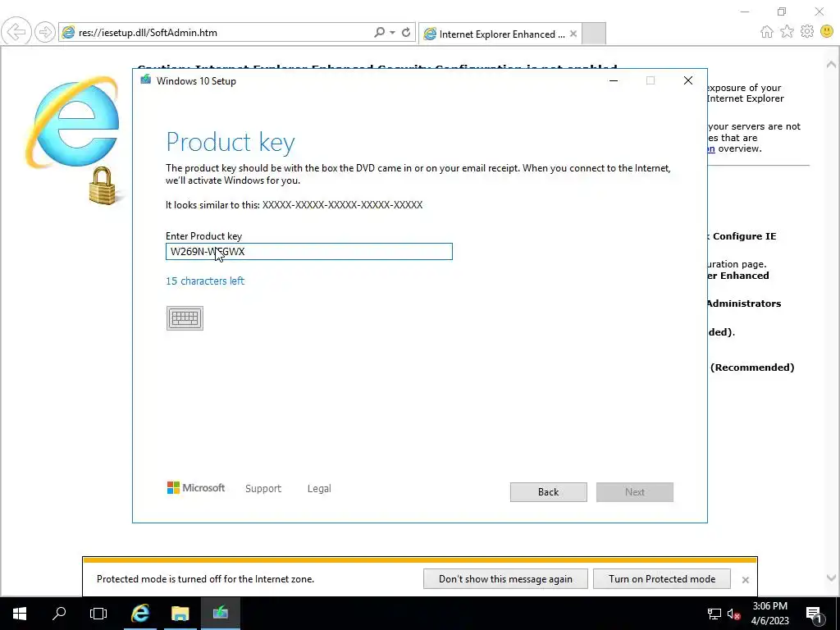Click Internet Explorer's forward arrow
840x630 pixels.
(45, 32)
